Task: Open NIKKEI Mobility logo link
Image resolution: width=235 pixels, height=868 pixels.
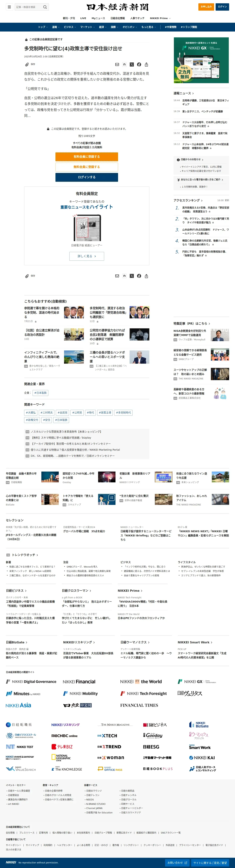Action: click(x=81, y=693)
